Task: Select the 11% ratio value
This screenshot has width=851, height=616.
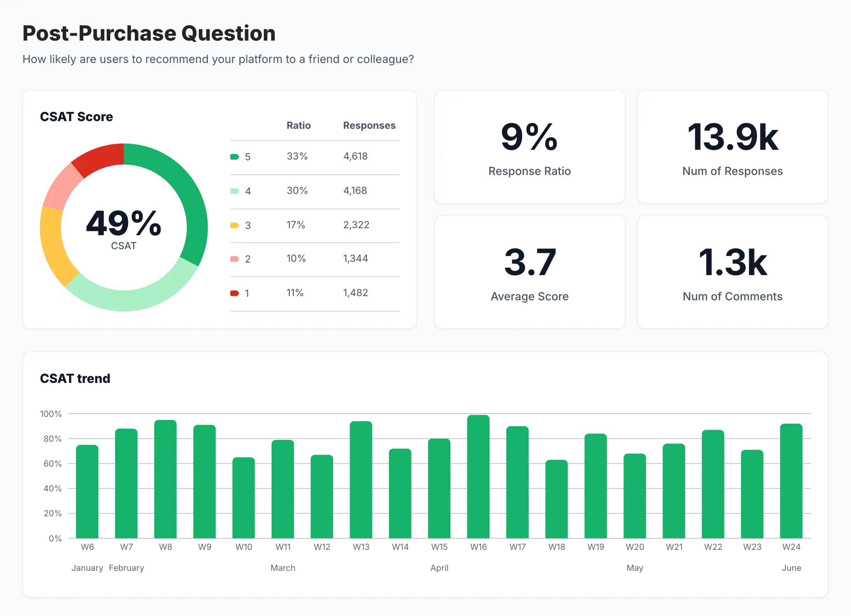Action: point(295,293)
